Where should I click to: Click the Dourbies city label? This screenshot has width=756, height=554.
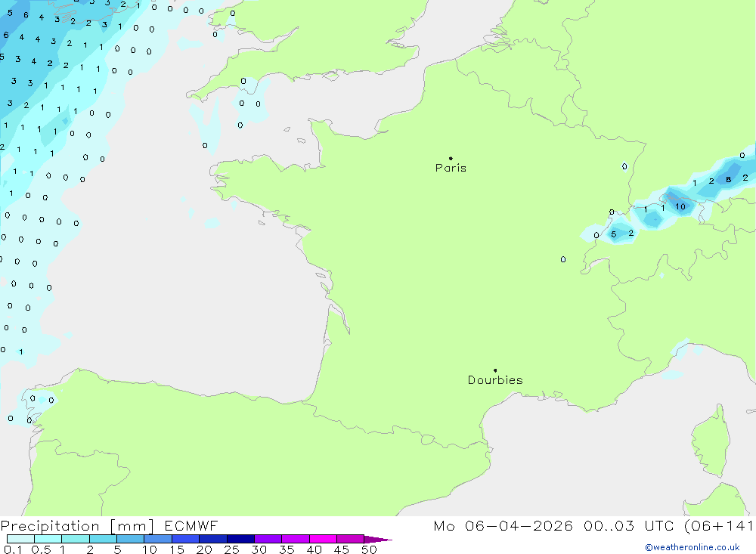point(495,380)
